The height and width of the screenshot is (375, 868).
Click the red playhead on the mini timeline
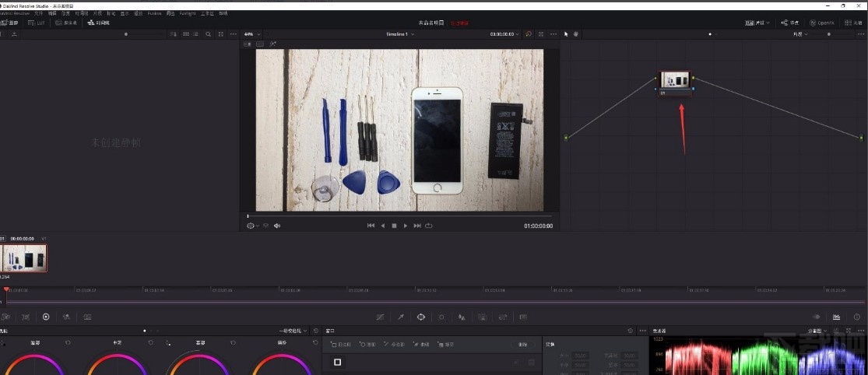click(6, 289)
